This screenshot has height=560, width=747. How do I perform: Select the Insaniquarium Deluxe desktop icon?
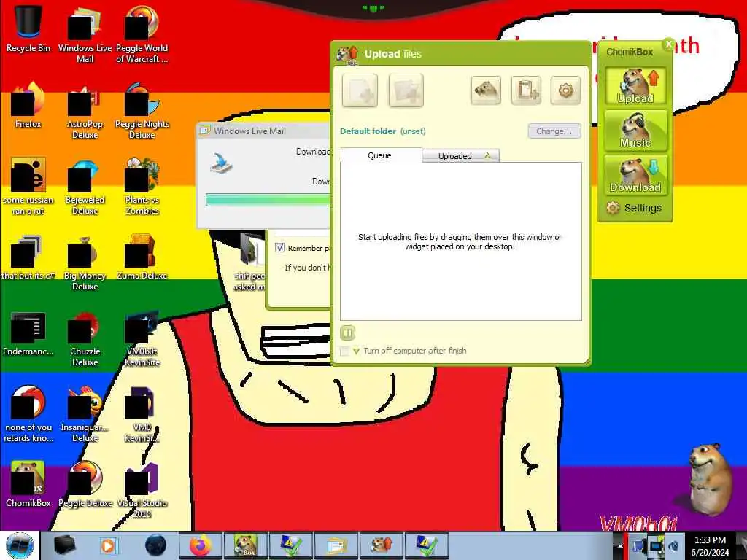tap(85, 414)
